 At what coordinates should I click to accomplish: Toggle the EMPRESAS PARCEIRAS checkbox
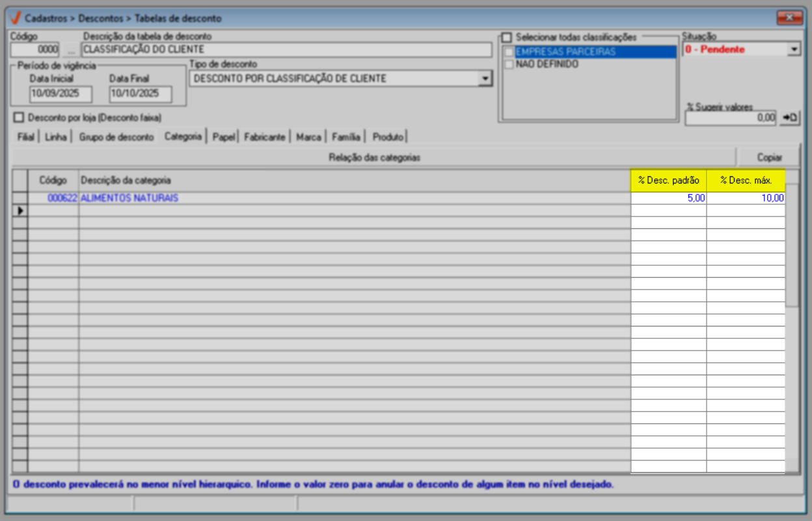tap(509, 52)
